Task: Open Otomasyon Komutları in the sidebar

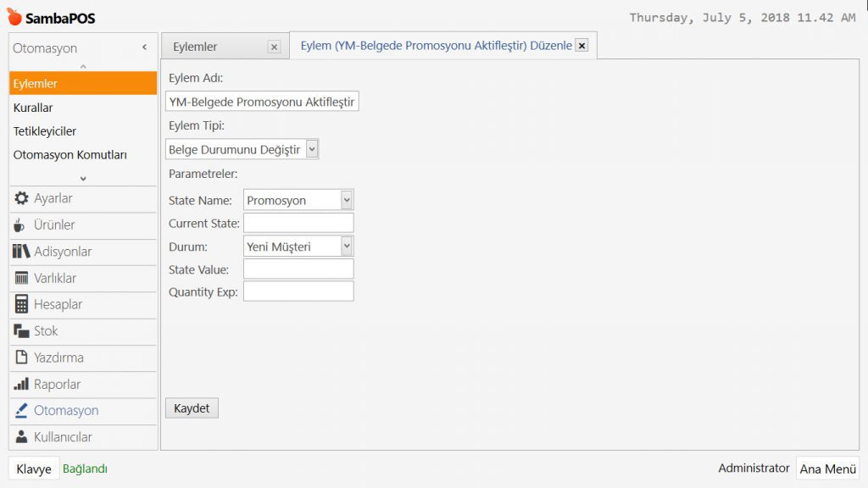Action: [x=70, y=155]
